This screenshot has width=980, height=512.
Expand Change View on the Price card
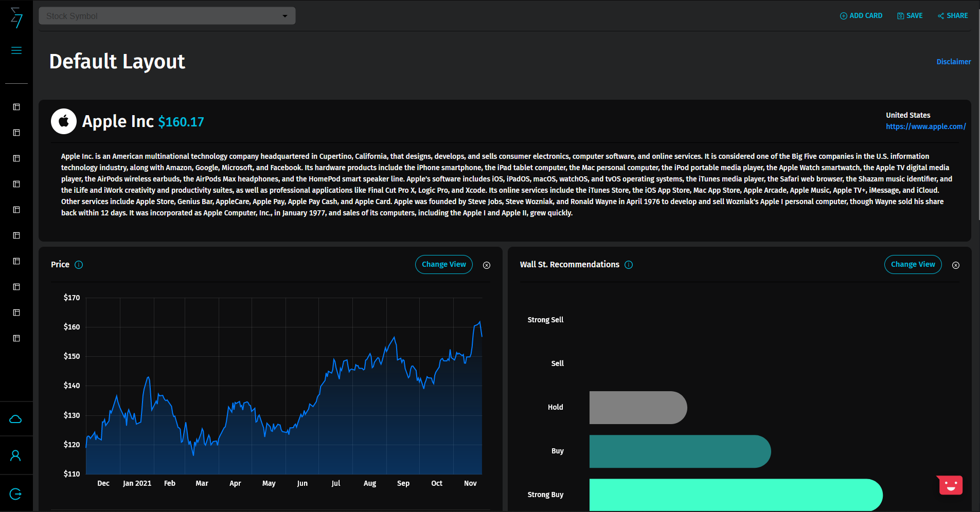[x=443, y=264]
